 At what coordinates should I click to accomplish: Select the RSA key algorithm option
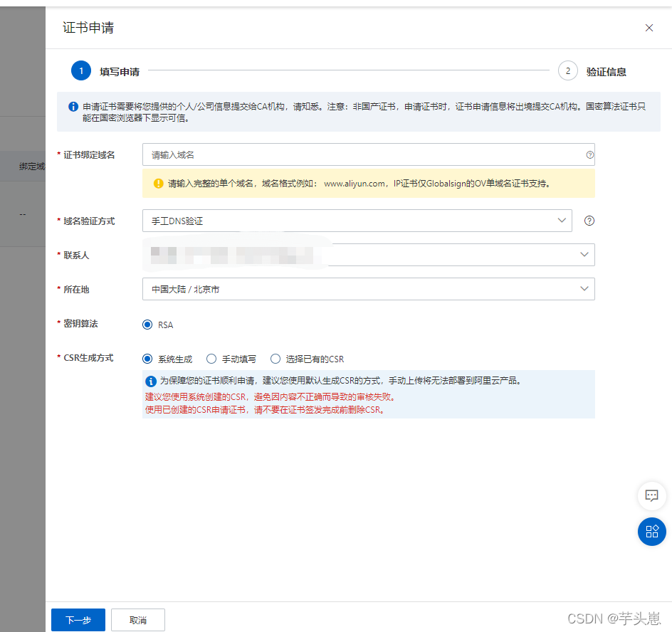[148, 325]
